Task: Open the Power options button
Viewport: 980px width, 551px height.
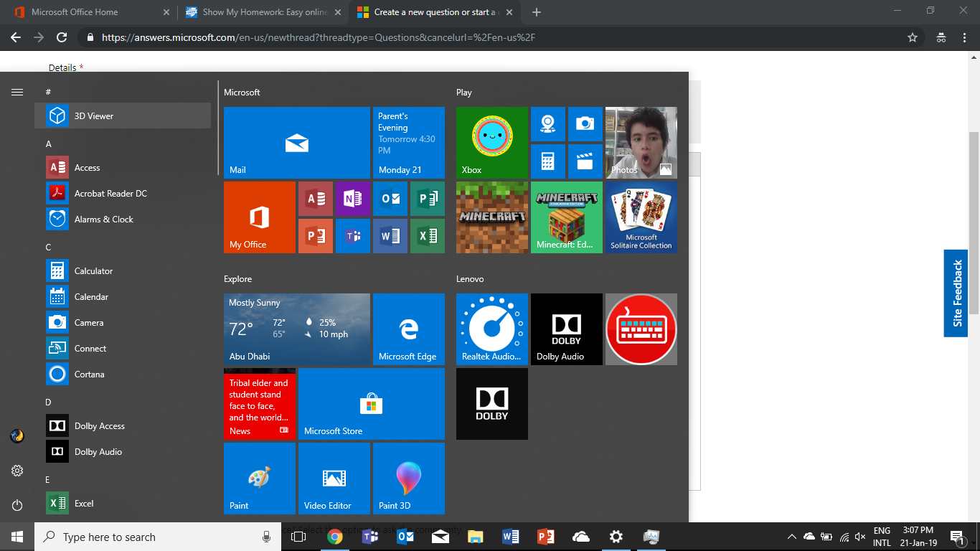Action: click(17, 505)
